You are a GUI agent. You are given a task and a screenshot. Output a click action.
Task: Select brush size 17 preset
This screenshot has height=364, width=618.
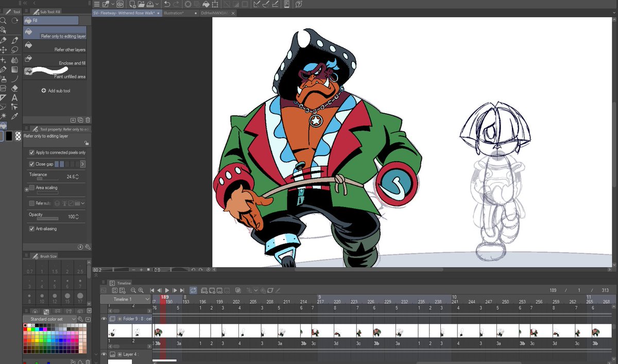coord(80,299)
